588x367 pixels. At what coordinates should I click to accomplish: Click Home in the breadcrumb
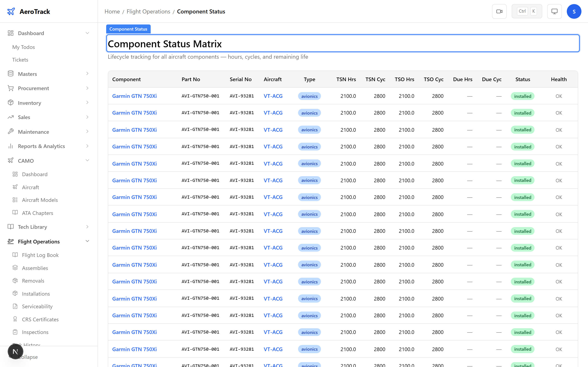point(112,11)
